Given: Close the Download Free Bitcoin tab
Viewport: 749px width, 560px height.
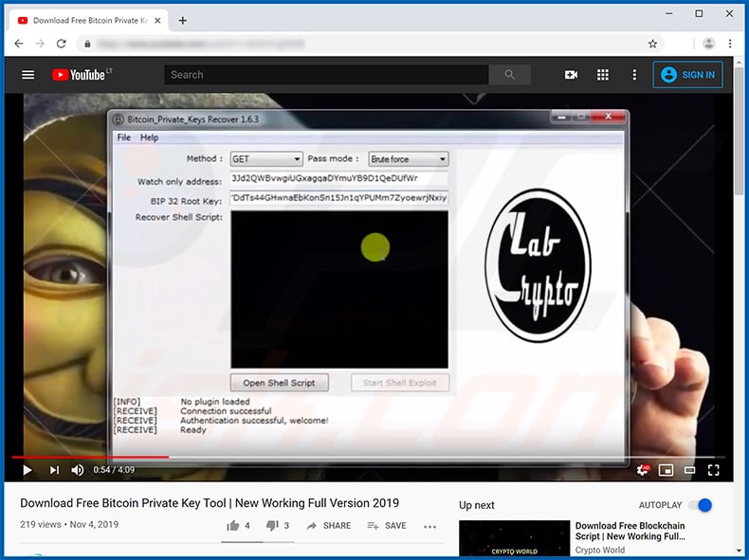Looking at the screenshot, I should coord(157,21).
